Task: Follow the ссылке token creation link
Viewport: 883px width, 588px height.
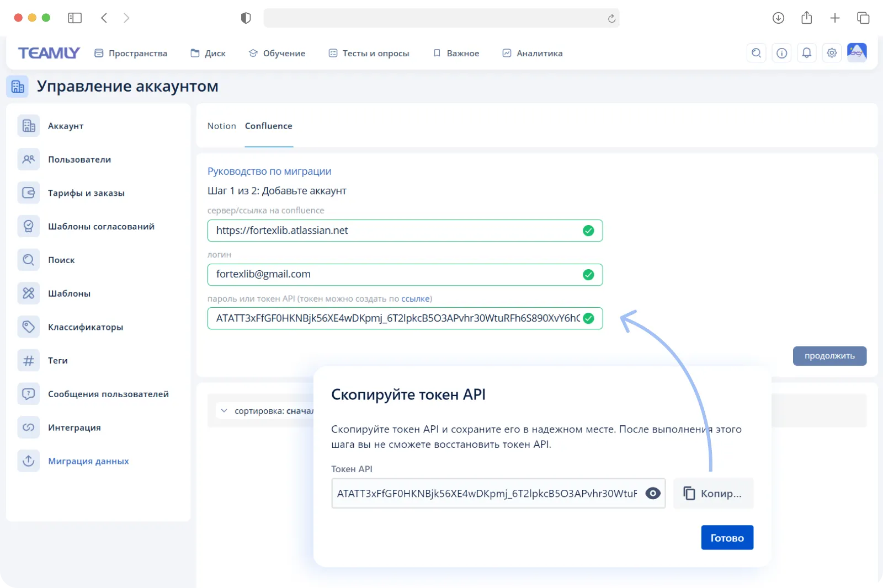Action: [x=415, y=298]
